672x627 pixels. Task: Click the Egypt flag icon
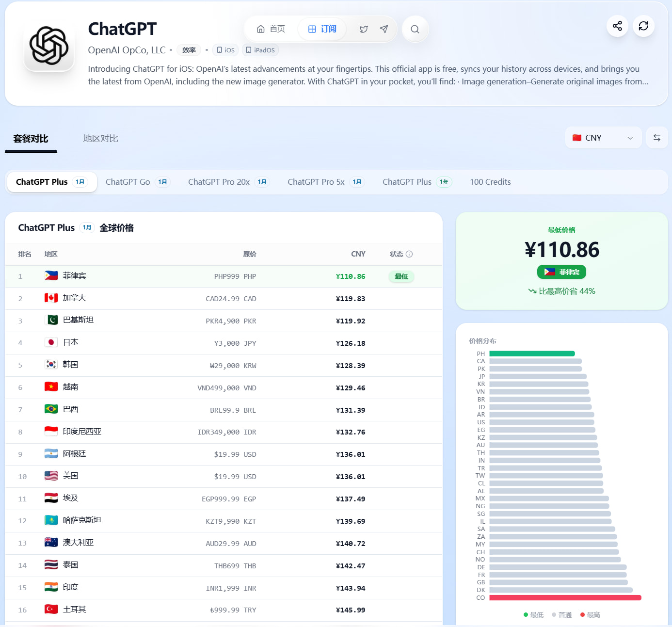51,498
